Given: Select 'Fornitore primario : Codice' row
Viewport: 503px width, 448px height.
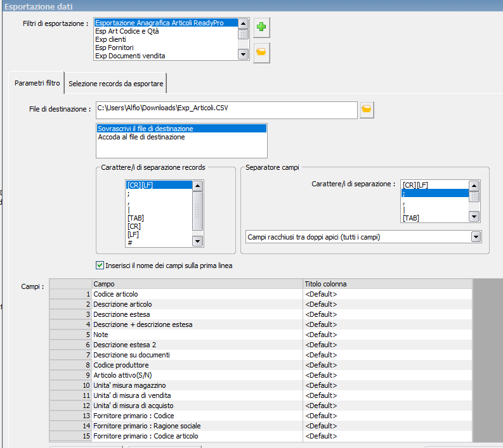Looking at the screenshot, I should tap(197, 416).
